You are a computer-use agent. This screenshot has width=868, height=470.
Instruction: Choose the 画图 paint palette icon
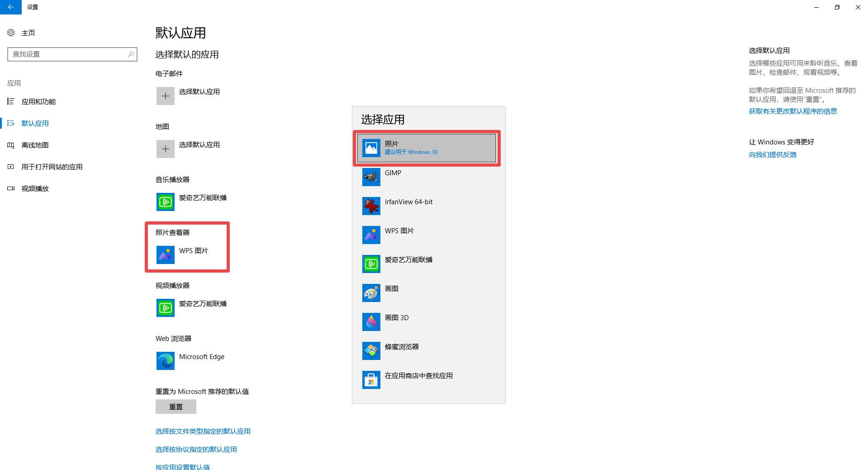pyautogui.click(x=371, y=293)
